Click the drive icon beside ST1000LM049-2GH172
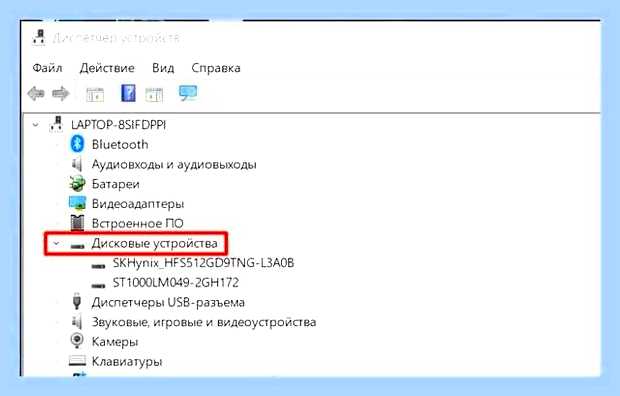Screen dimensions: 620x396 [x=98, y=285]
